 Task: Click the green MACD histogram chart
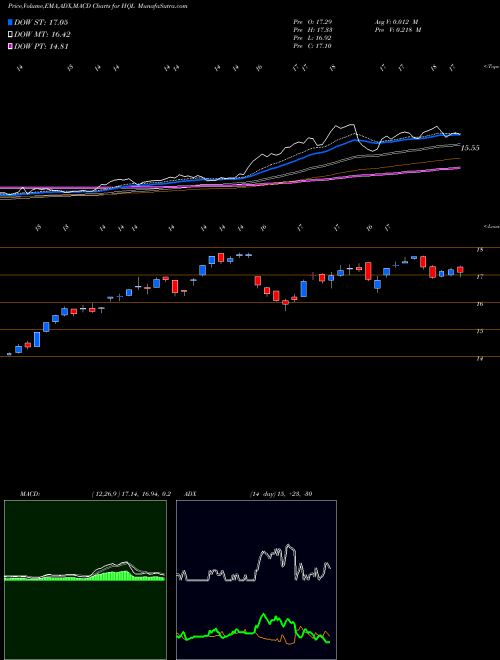click(85, 580)
